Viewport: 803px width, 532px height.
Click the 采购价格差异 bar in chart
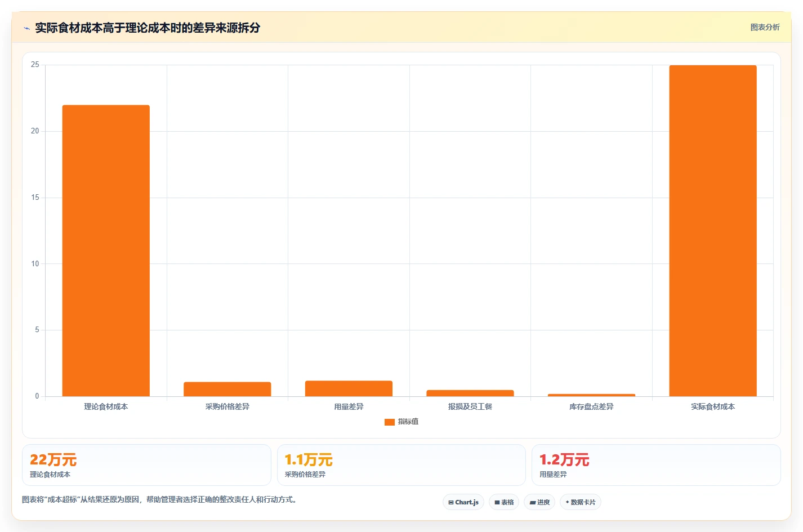pyautogui.click(x=227, y=389)
